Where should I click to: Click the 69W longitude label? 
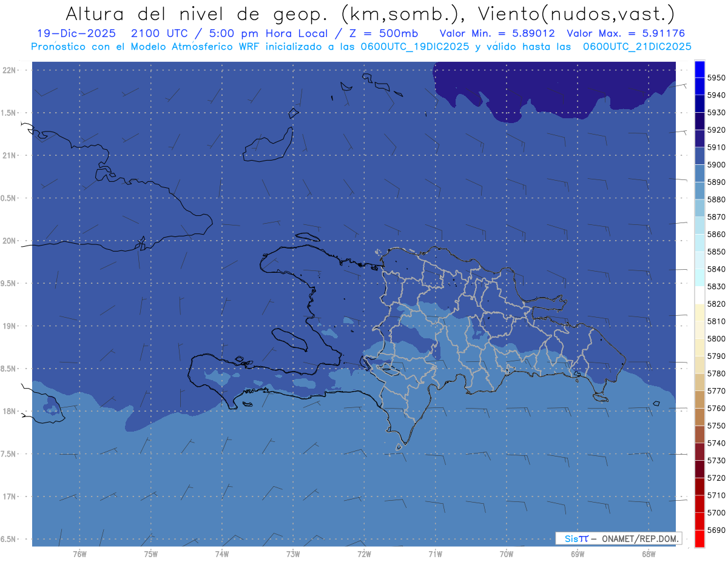coord(578,554)
